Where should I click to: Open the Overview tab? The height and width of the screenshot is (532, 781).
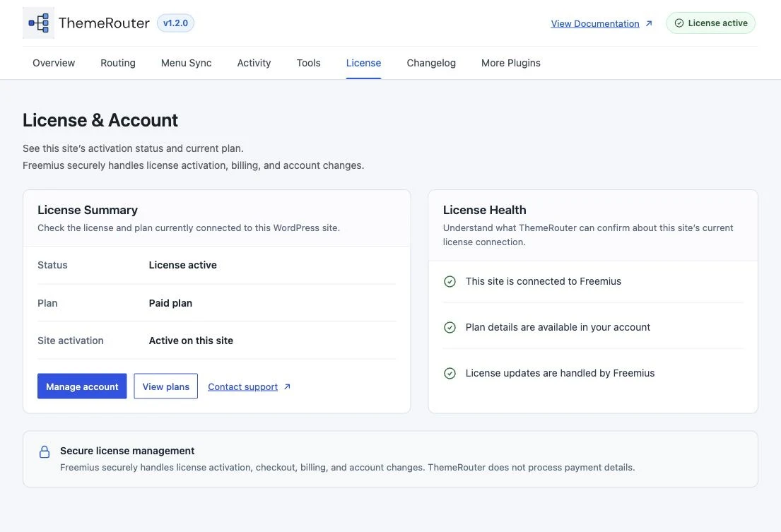point(54,63)
